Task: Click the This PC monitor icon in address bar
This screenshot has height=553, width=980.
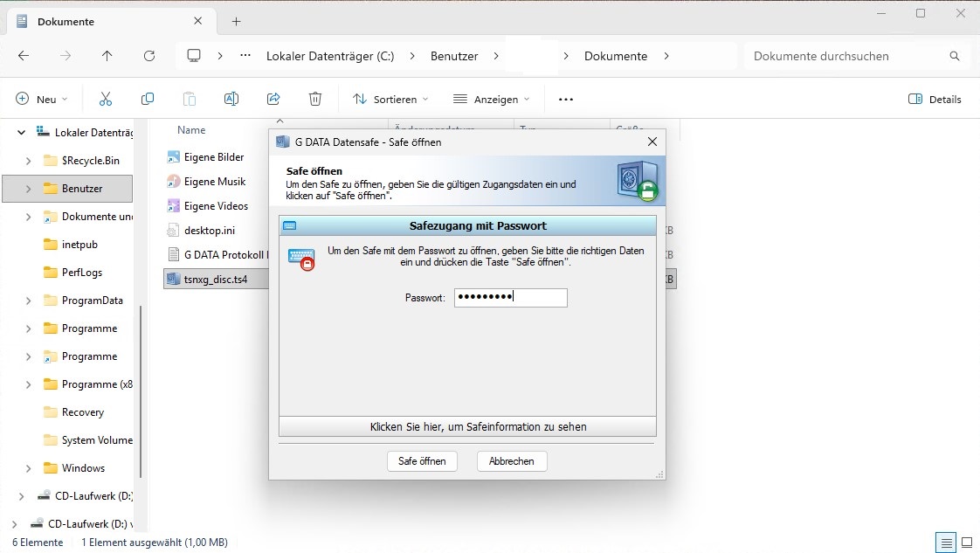Action: click(x=194, y=56)
